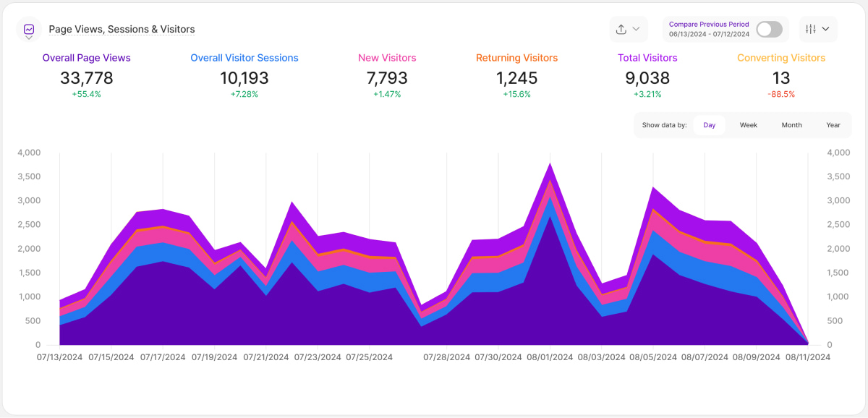The image size is (868, 418).
Task: Select the Day data view
Action: (709, 125)
